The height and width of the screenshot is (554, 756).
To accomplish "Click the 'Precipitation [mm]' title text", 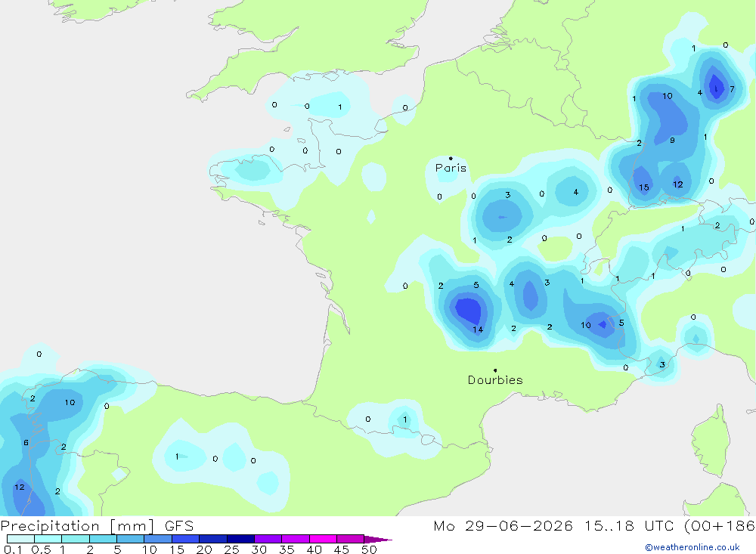I will point(77,526).
